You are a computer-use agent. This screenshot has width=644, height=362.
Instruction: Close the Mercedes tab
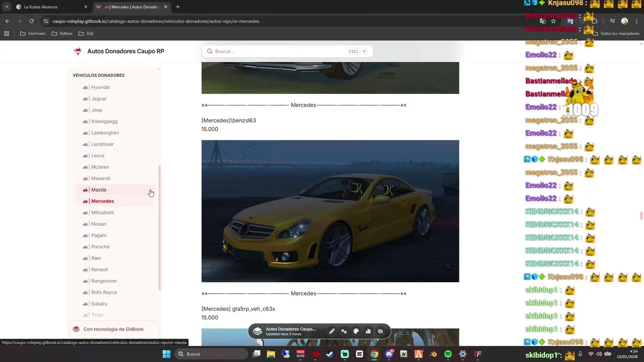pos(166,7)
